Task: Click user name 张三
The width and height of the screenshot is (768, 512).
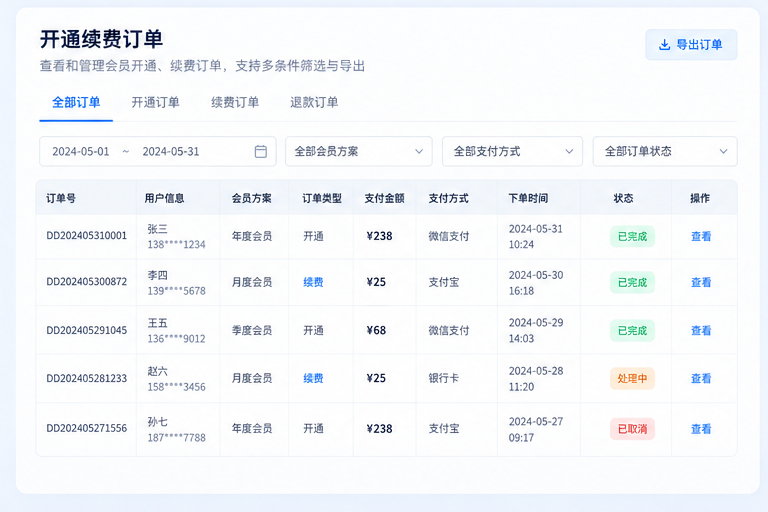Action: (158, 229)
